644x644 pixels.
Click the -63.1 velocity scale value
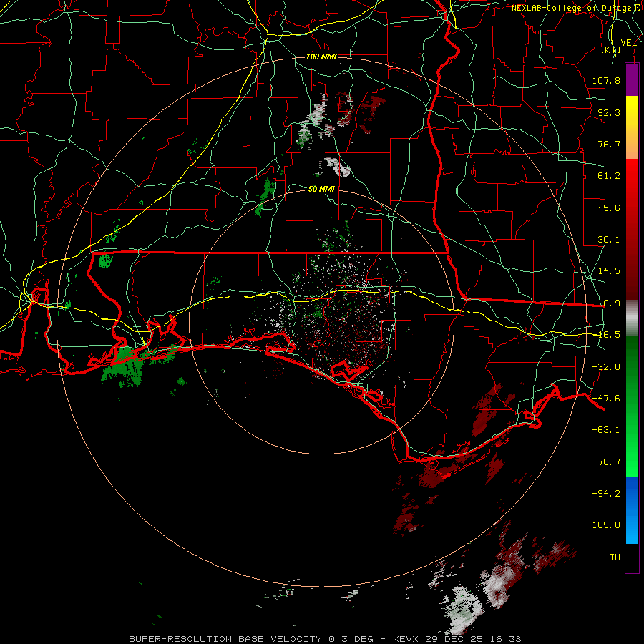pyautogui.click(x=606, y=430)
